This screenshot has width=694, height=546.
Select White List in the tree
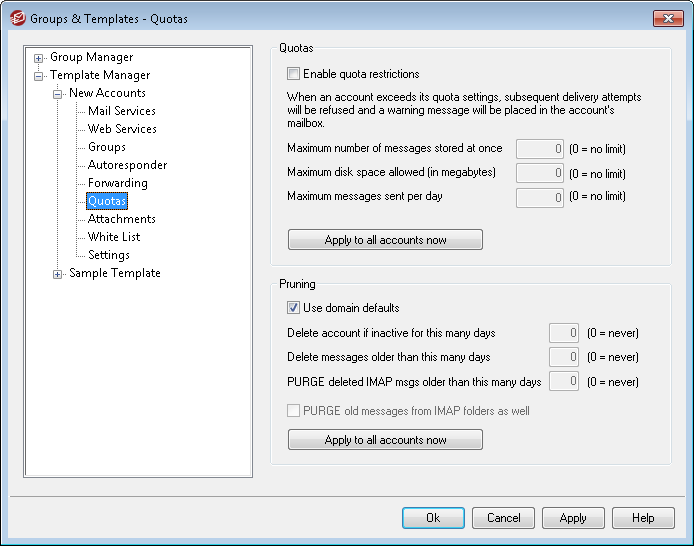coord(113,237)
